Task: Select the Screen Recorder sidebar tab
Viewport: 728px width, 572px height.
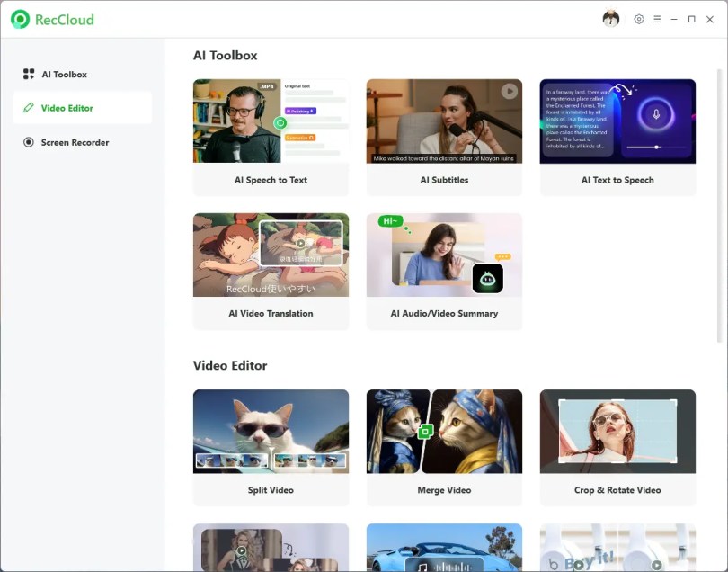Action: (83, 142)
